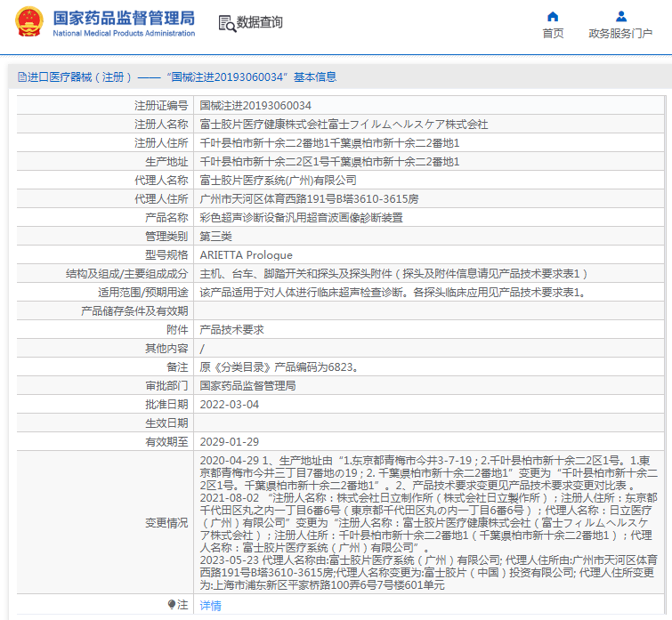Open the 详情 details link
Screen dimensions: 672x620
point(210,605)
